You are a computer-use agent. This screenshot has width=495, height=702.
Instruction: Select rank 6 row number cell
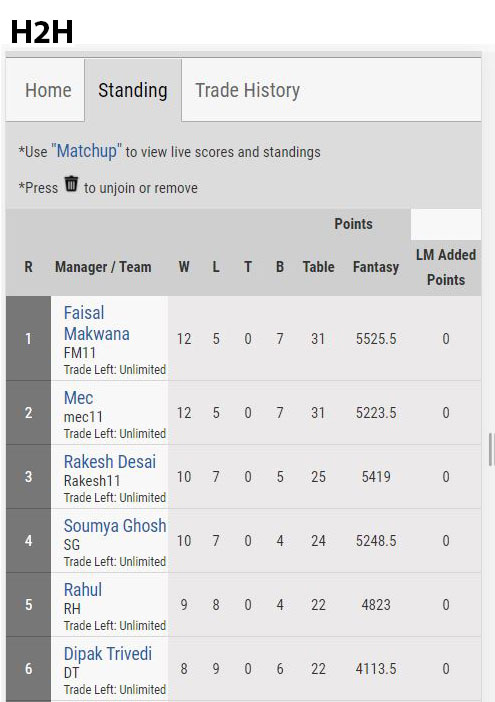coord(28,668)
